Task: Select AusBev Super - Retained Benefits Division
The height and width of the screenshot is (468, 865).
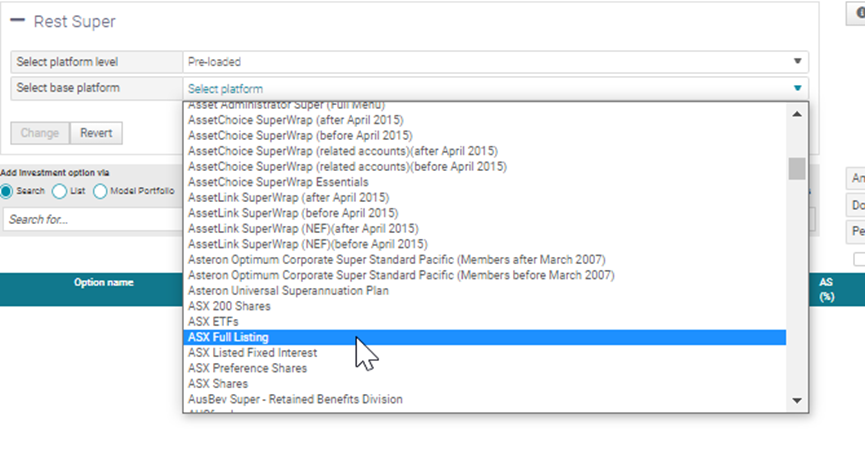Action: tap(484, 399)
